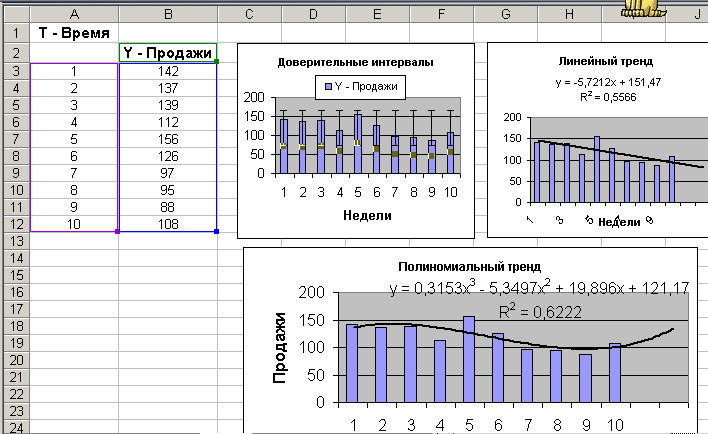Click the 'Линейный тренд' chart title
The image size is (708, 434).
(597, 60)
